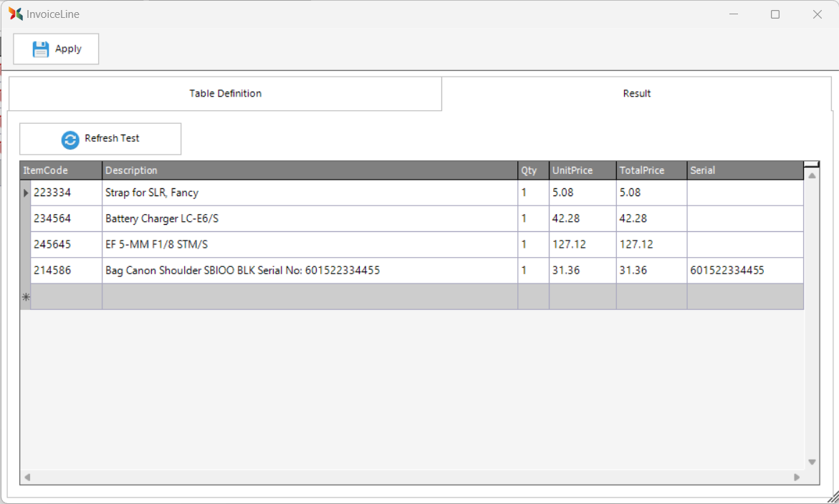Select the current row indicator arrow
Viewport: 839px width, 504px height.
(26, 193)
